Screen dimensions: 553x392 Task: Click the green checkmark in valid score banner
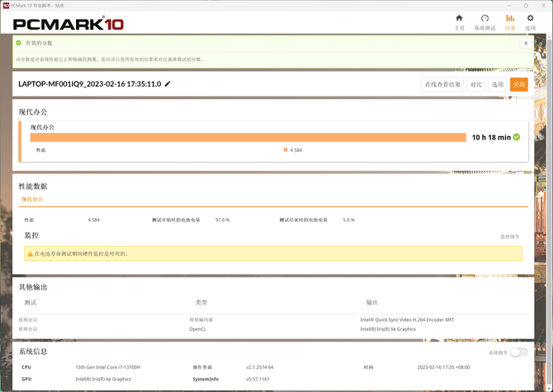click(x=18, y=43)
